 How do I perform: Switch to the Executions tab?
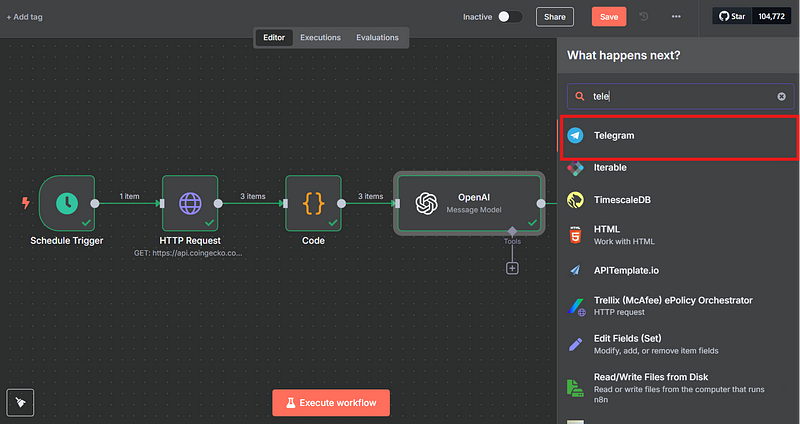tap(320, 38)
